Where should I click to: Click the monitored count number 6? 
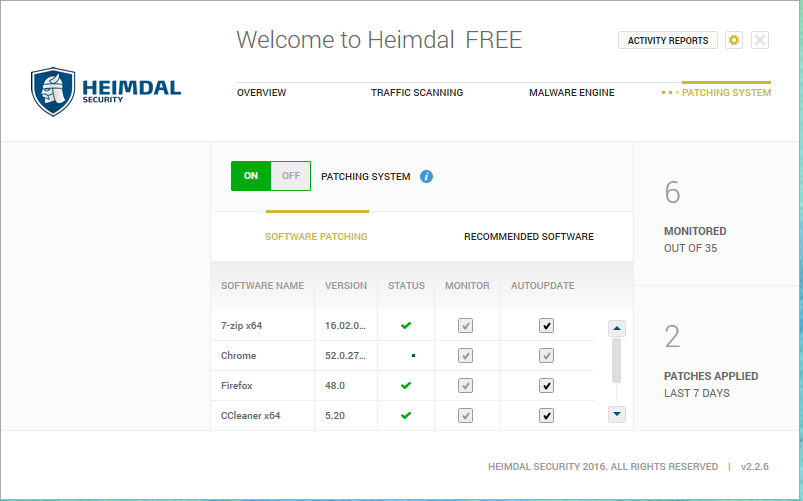pos(672,193)
